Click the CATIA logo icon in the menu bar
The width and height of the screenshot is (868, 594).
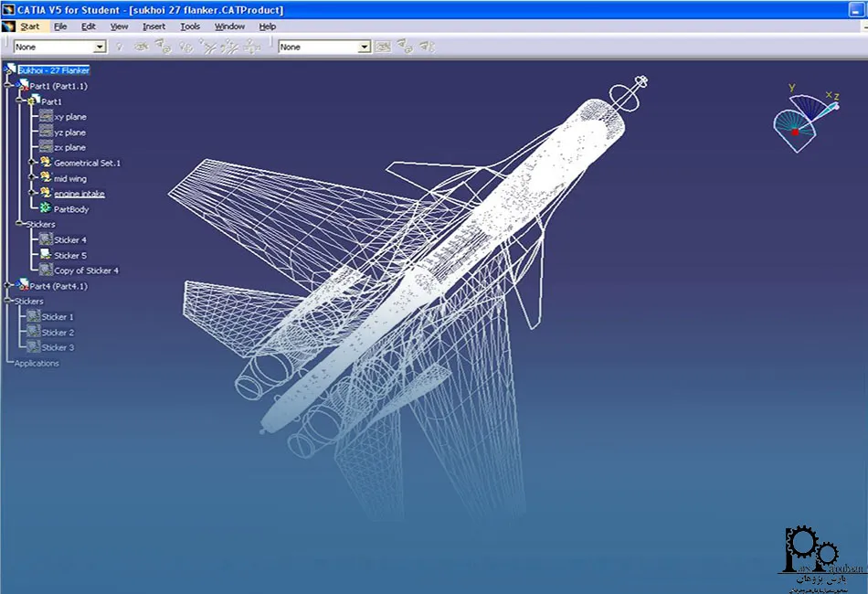pyautogui.click(x=9, y=27)
